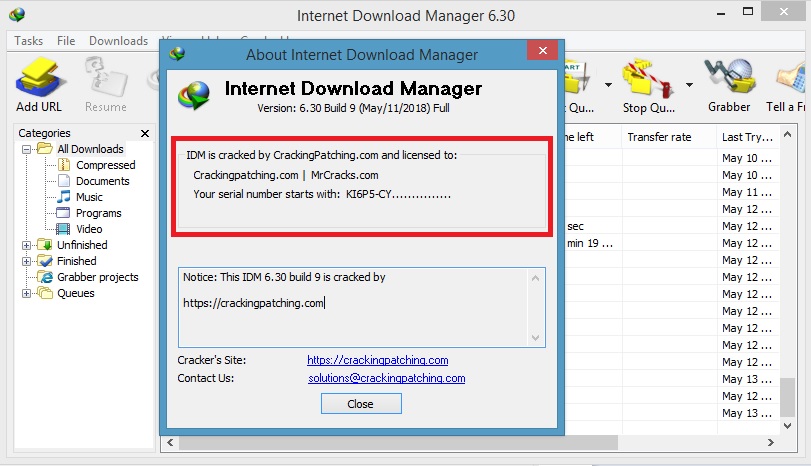
Task: Open the Grabber tool icon
Action: (730, 78)
